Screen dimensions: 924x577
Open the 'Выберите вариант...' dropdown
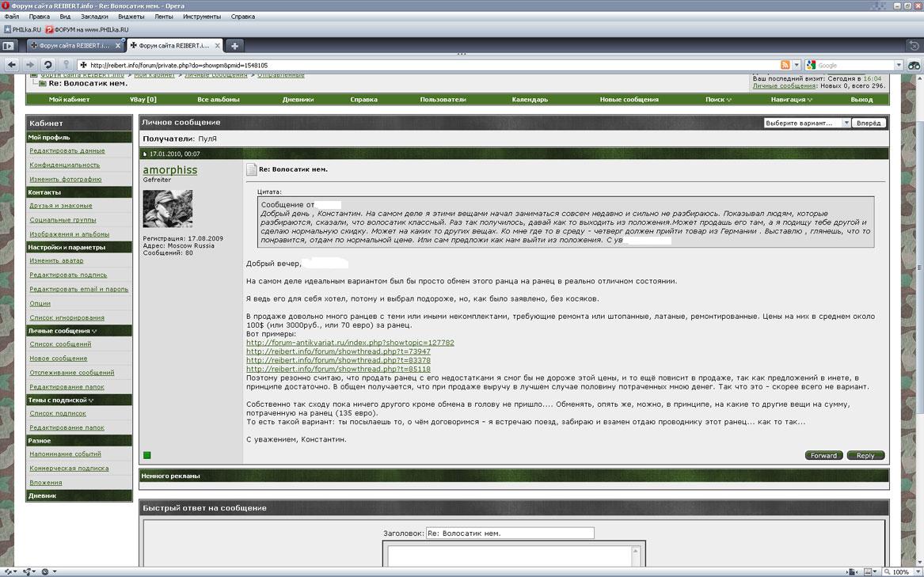[807, 123]
